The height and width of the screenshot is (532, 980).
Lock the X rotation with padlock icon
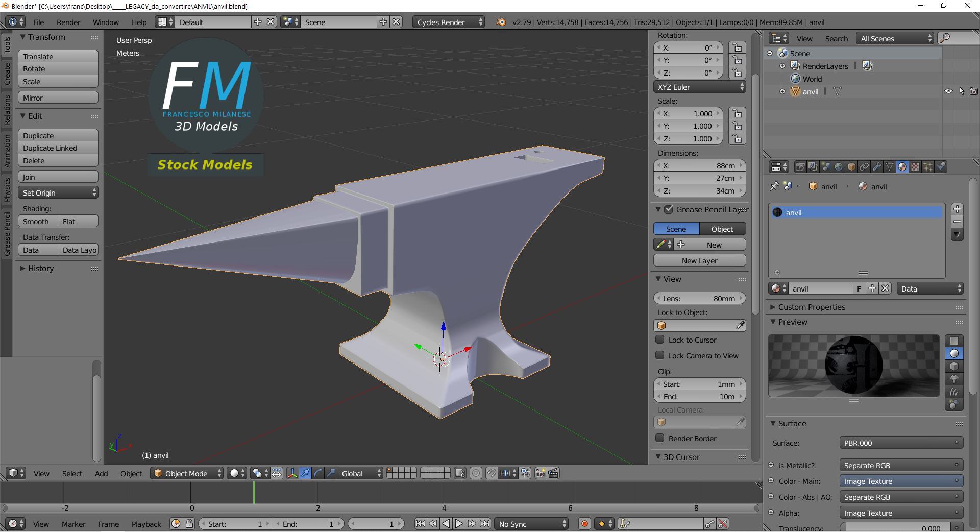tap(737, 47)
